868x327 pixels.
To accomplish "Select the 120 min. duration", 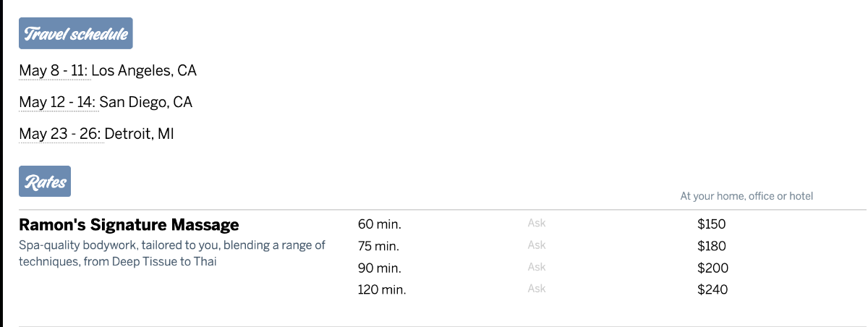I will click(x=382, y=290).
